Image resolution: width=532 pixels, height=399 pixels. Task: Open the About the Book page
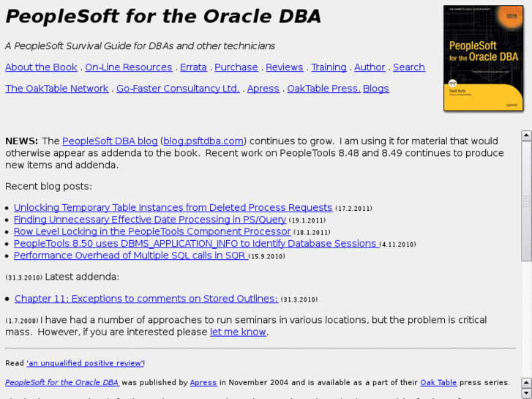click(x=41, y=67)
